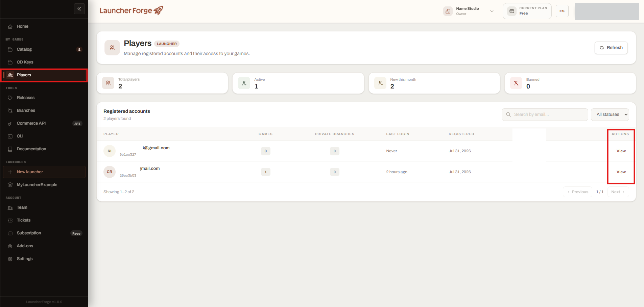
Task: Click the '2 hours ago' last login cell
Action: point(397,172)
